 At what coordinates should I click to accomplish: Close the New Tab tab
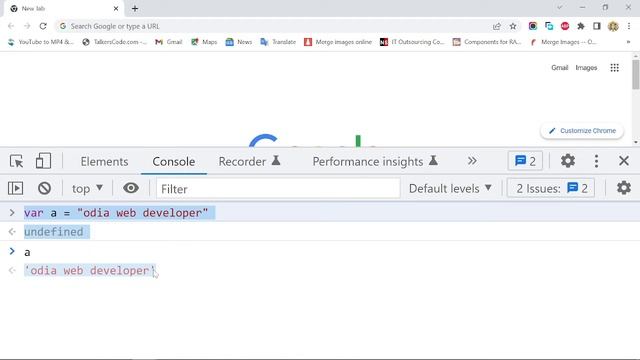pos(116,9)
